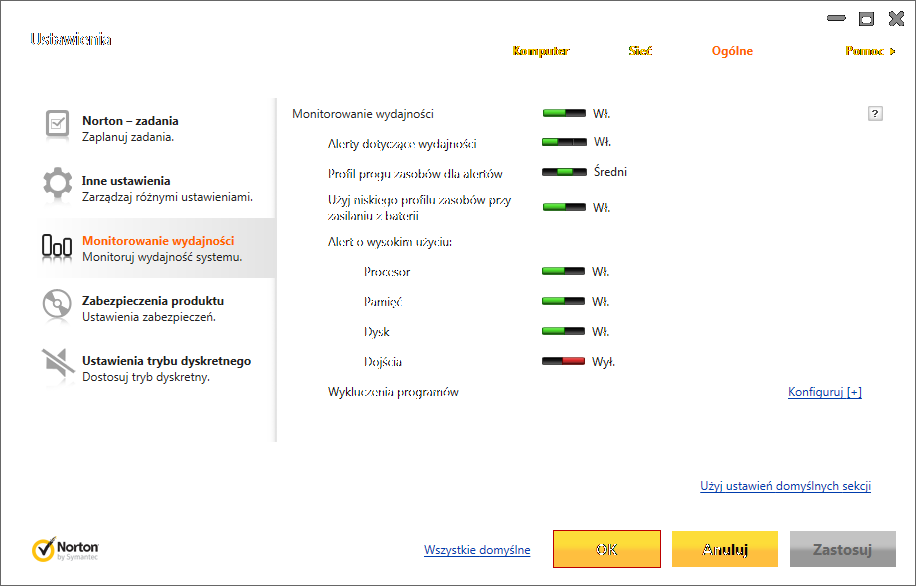Click Wszystkie domyślne link
Viewport: 916px width, 586px height.
pyautogui.click(x=477, y=550)
